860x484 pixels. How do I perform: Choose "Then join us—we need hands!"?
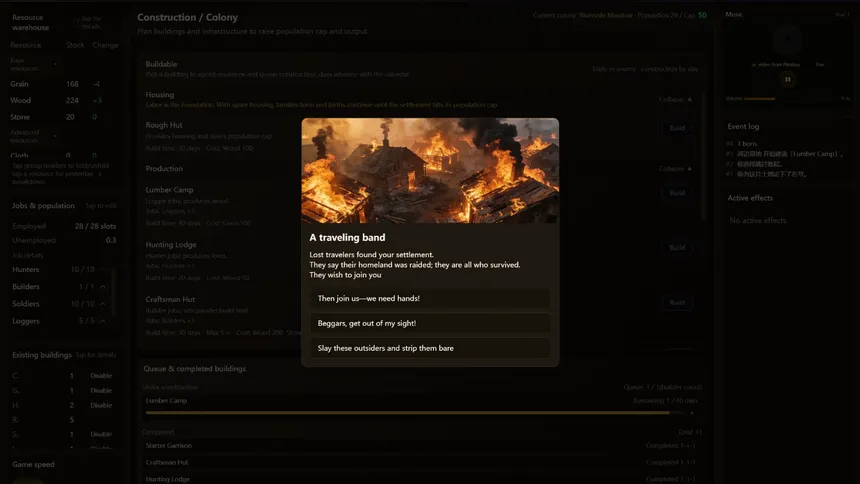429,299
